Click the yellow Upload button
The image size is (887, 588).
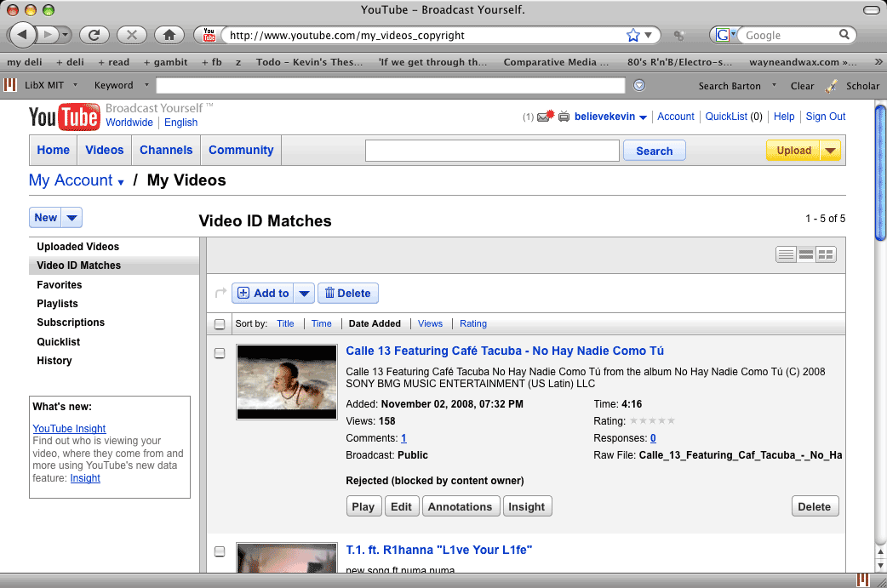point(793,151)
